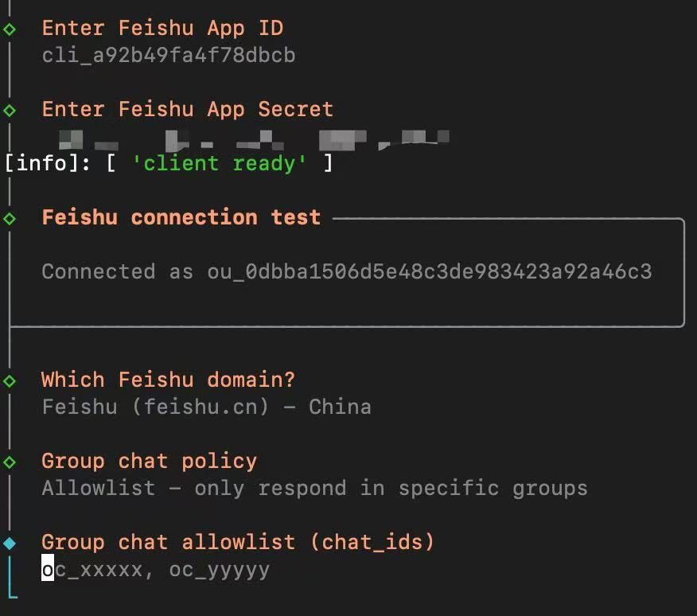The width and height of the screenshot is (697, 616).
Task: Click the diamond marker beside Feishu connection test
Action: (x=10, y=218)
